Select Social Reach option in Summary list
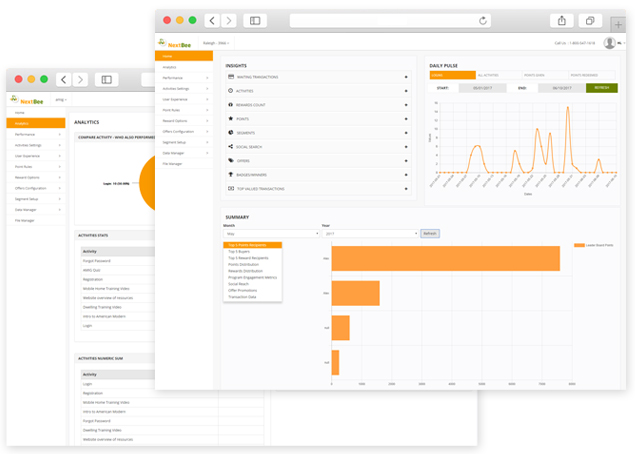The width and height of the screenshot is (635, 454). click(238, 284)
